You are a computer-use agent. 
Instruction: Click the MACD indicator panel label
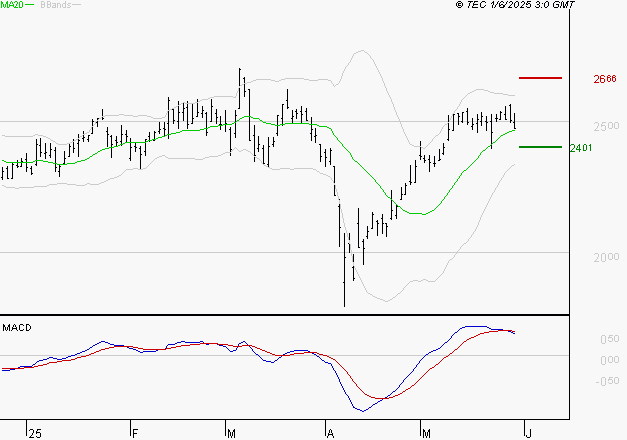tap(17, 328)
